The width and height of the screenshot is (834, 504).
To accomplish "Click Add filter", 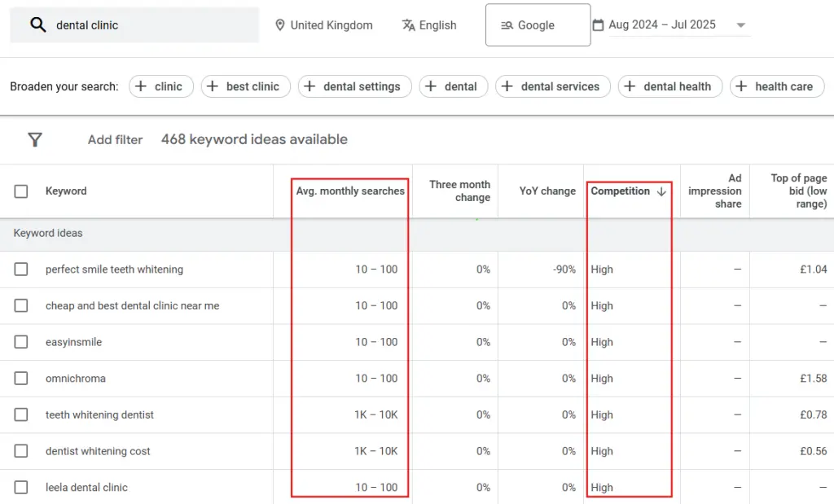I will tap(115, 139).
